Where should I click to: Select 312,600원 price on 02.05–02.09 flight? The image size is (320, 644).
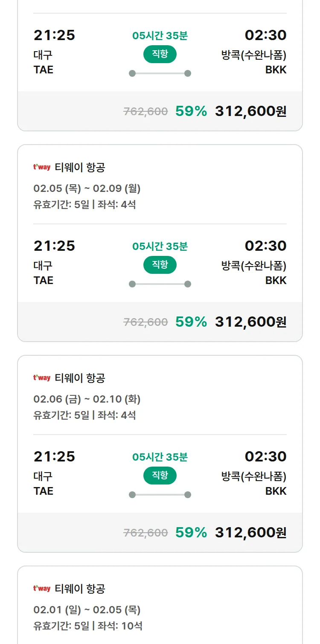(x=250, y=322)
